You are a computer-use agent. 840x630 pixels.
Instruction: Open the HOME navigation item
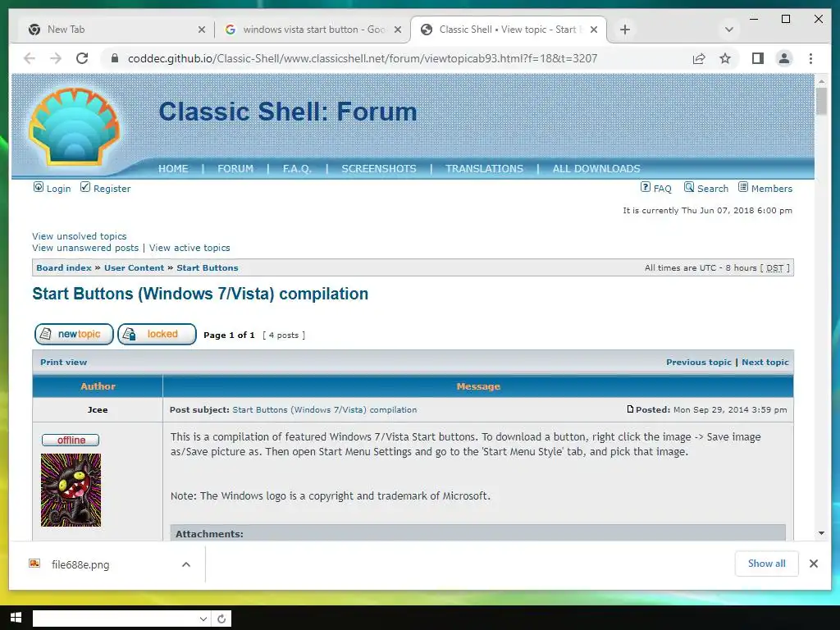173,169
